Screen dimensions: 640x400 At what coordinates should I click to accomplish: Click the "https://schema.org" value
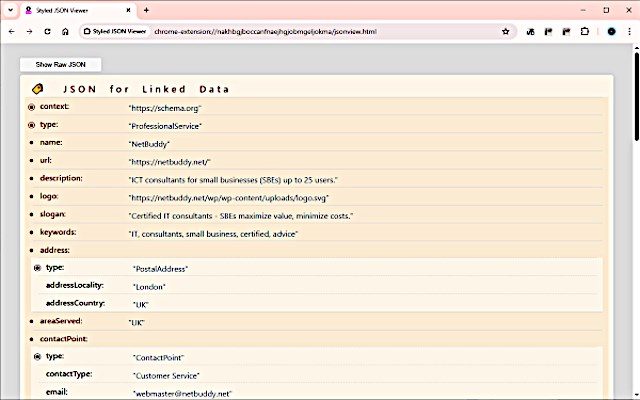click(x=165, y=108)
